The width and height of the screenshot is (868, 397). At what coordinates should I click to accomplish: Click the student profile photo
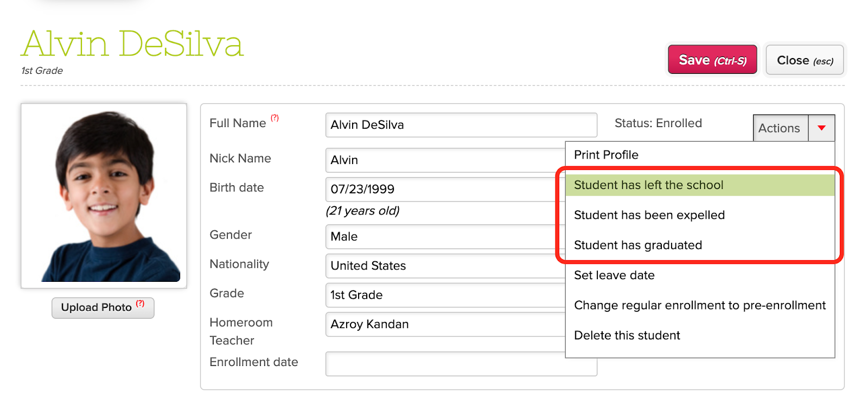[x=104, y=196]
